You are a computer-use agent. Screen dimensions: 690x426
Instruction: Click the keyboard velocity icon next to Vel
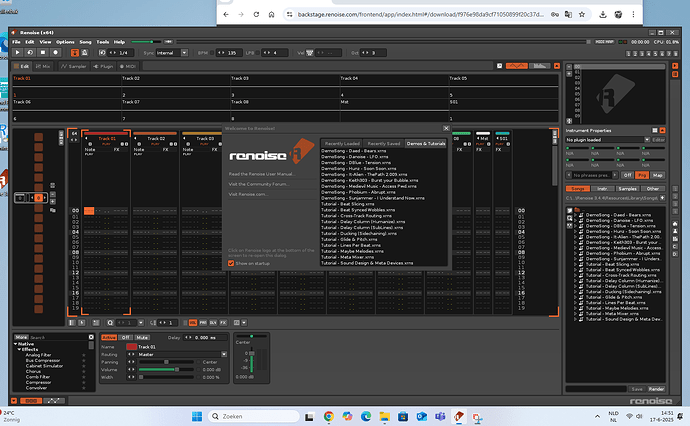click(309, 53)
